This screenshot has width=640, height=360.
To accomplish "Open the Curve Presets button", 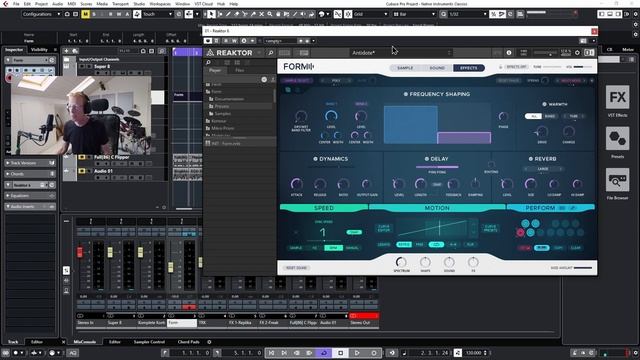I will click(x=491, y=228).
